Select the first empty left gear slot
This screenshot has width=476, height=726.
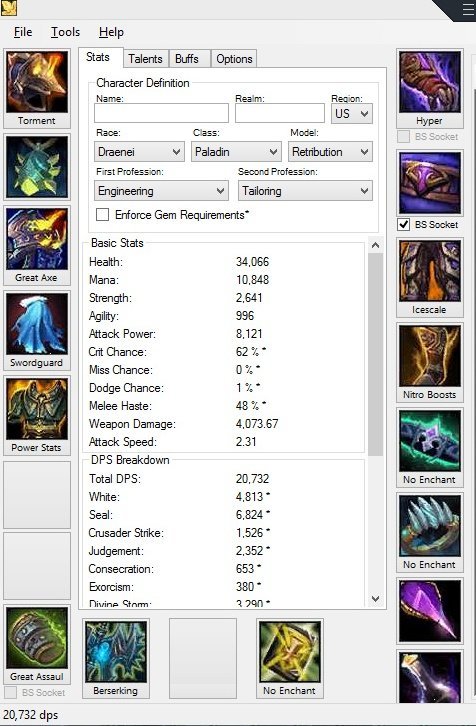click(x=37, y=494)
